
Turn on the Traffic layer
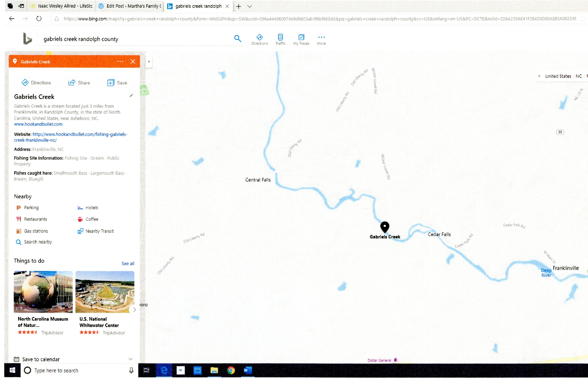[280, 40]
